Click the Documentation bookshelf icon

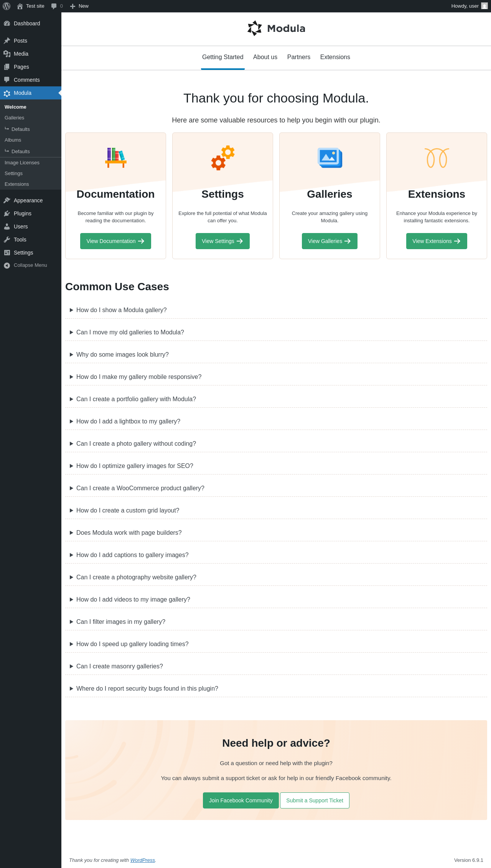pos(115,158)
